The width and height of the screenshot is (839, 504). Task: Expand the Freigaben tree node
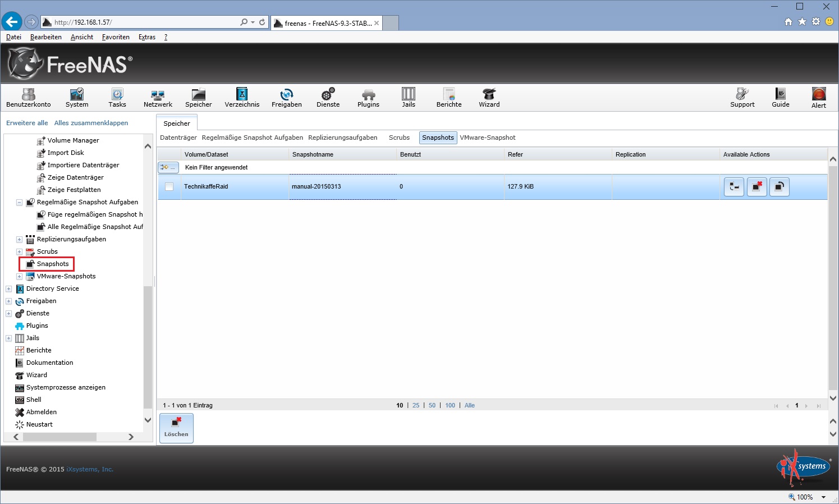(x=8, y=301)
